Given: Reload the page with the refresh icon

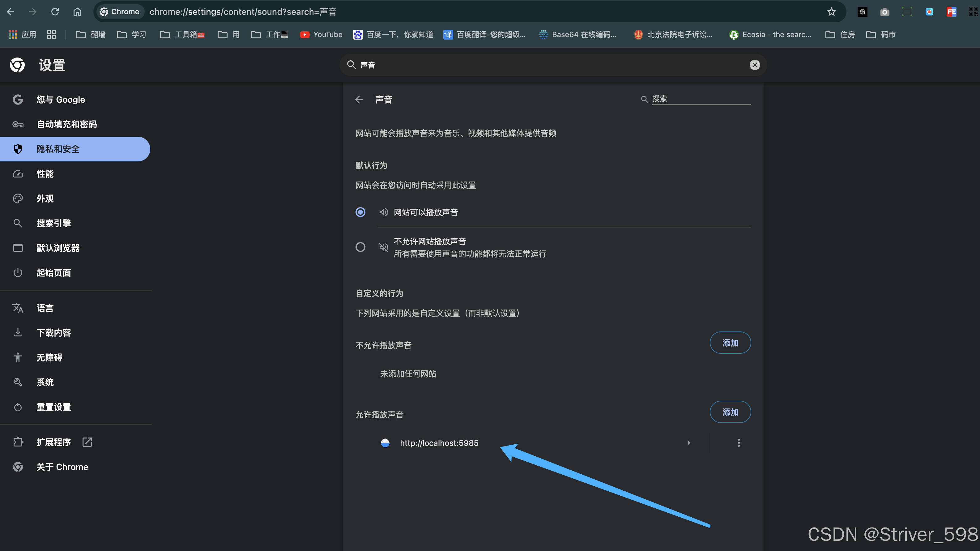Looking at the screenshot, I should (x=55, y=12).
